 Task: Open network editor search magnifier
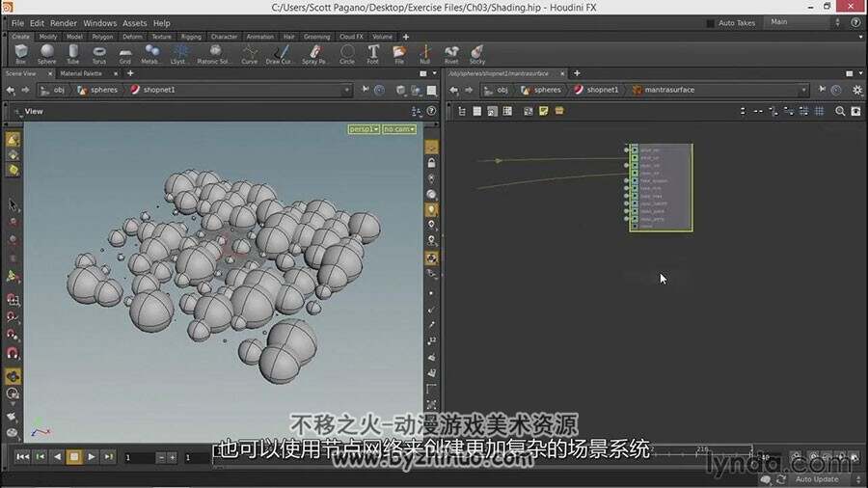click(840, 111)
